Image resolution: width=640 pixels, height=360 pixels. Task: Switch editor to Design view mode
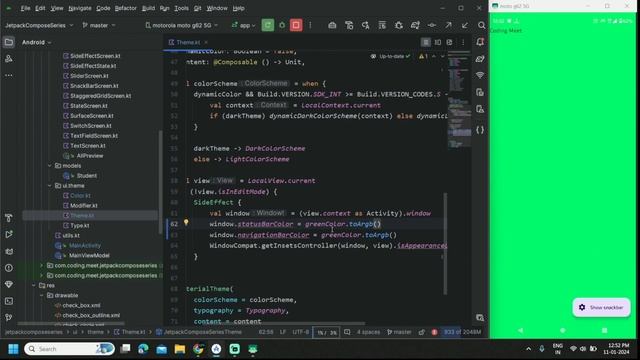(x=449, y=42)
